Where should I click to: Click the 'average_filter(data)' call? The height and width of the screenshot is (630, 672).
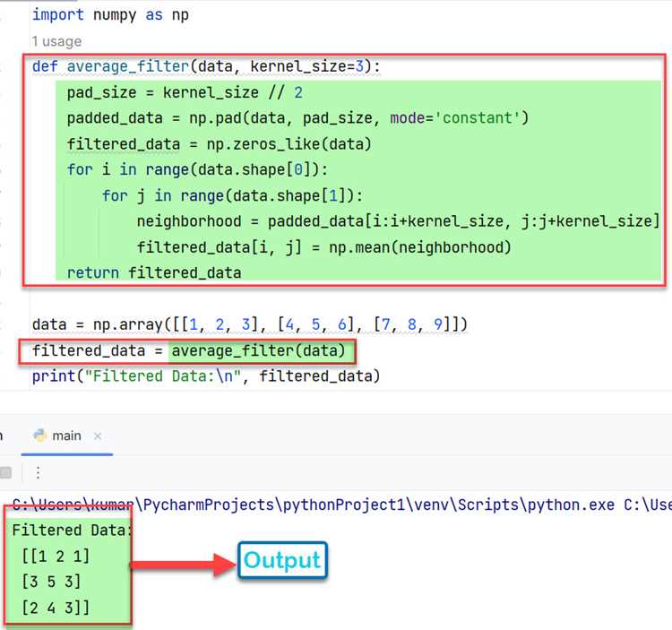click(x=258, y=351)
